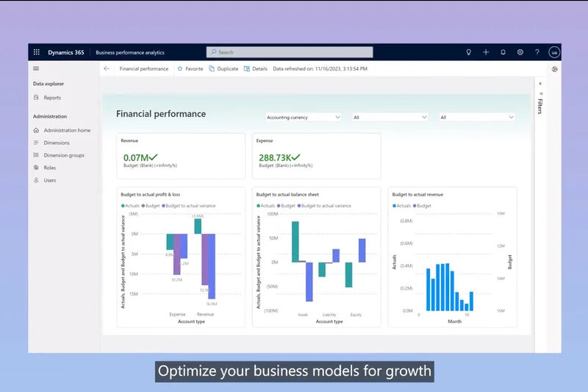The height and width of the screenshot is (392, 588).
Task: Click the Duplicate copy icon
Action: (x=212, y=68)
